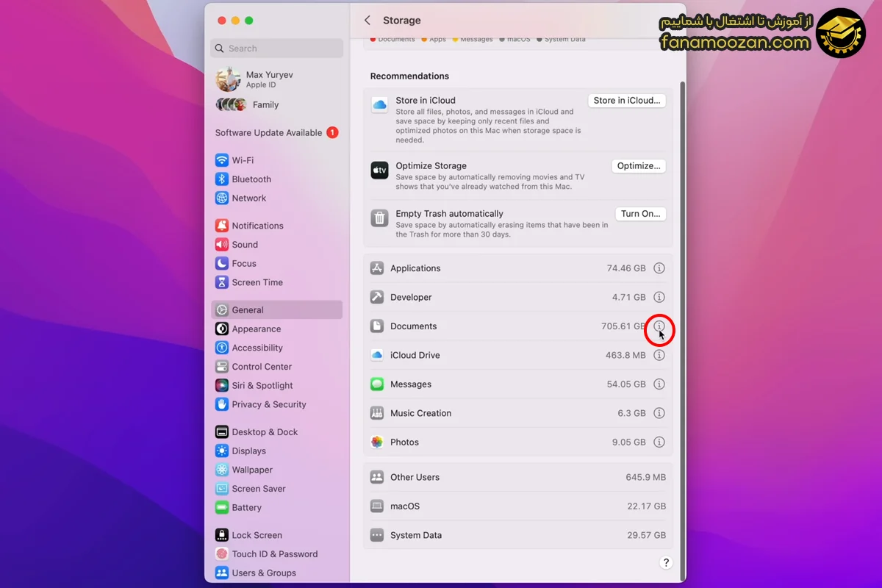Select the Photos row

[x=517, y=442]
